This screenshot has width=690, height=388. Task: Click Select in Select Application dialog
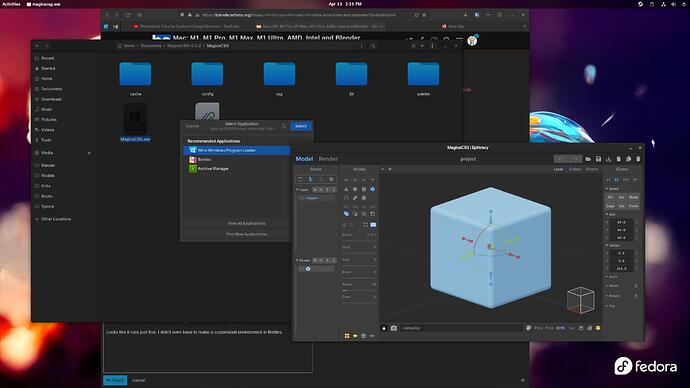pyautogui.click(x=301, y=126)
